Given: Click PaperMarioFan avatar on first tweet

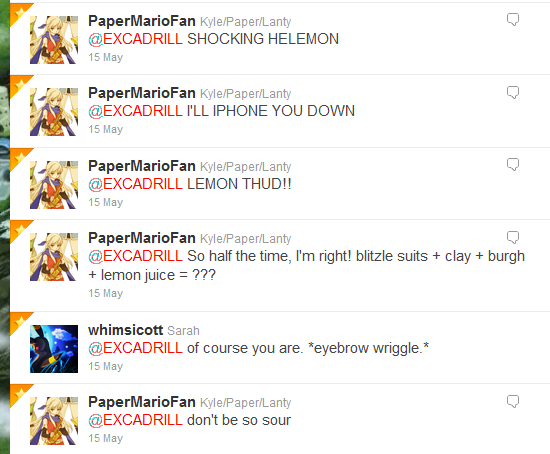Looking at the screenshot, I should point(54,40).
